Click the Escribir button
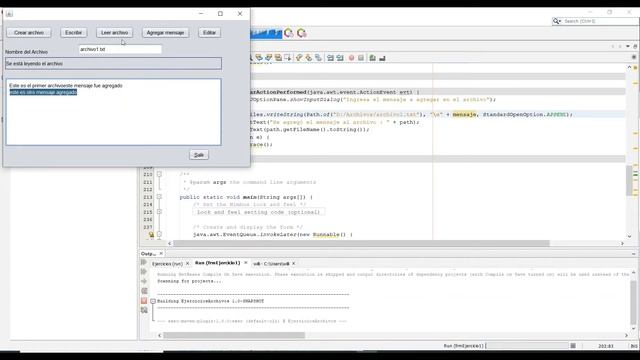Image resolution: width=640 pixels, height=360 pixels. coord(73,33)
